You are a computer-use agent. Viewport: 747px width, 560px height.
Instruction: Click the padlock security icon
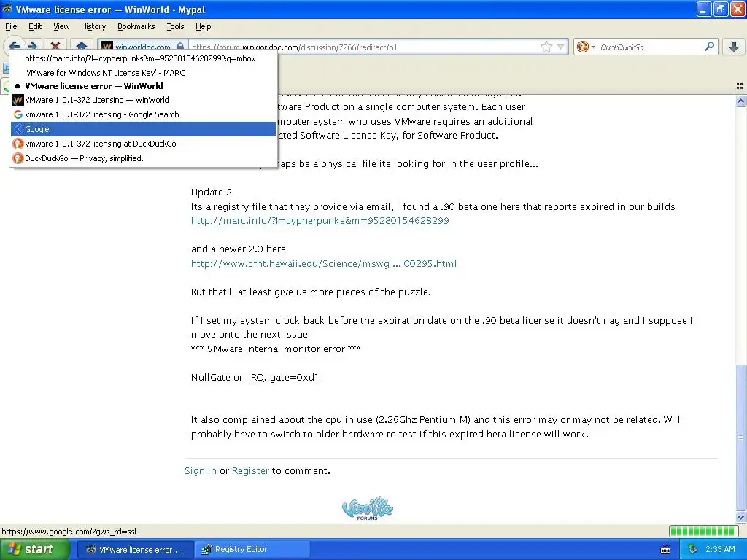point(180,47)
